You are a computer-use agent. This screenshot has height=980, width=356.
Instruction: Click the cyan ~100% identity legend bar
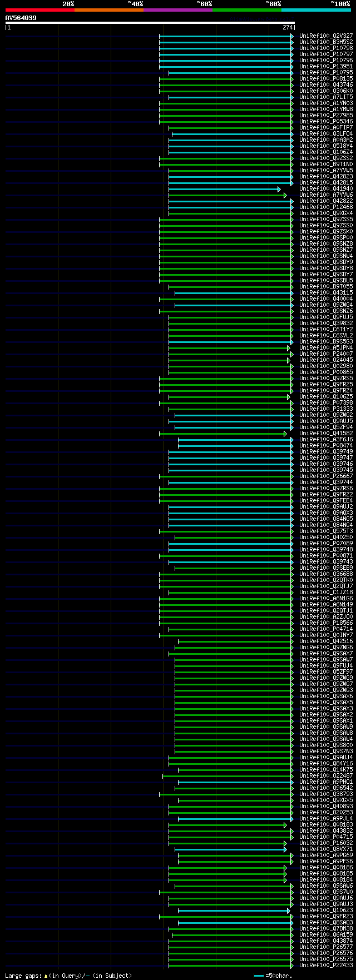[316, 10]
